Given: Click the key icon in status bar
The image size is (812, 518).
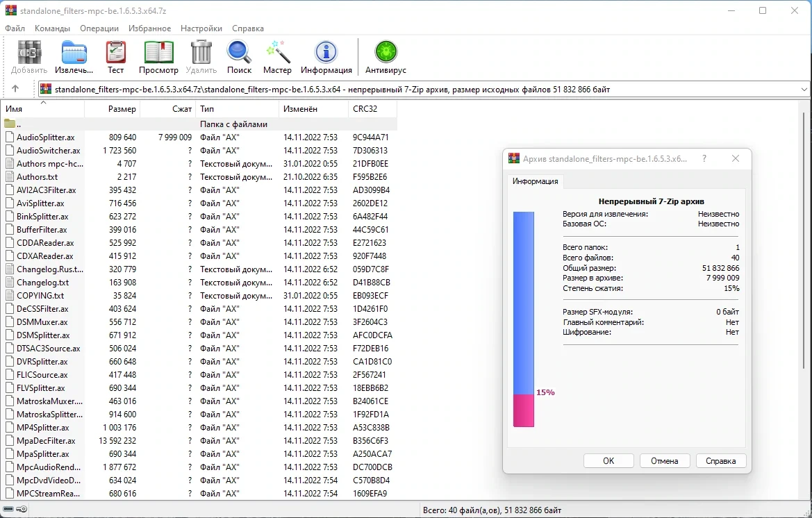Looking at the screenshot, I should click(22, 510).
